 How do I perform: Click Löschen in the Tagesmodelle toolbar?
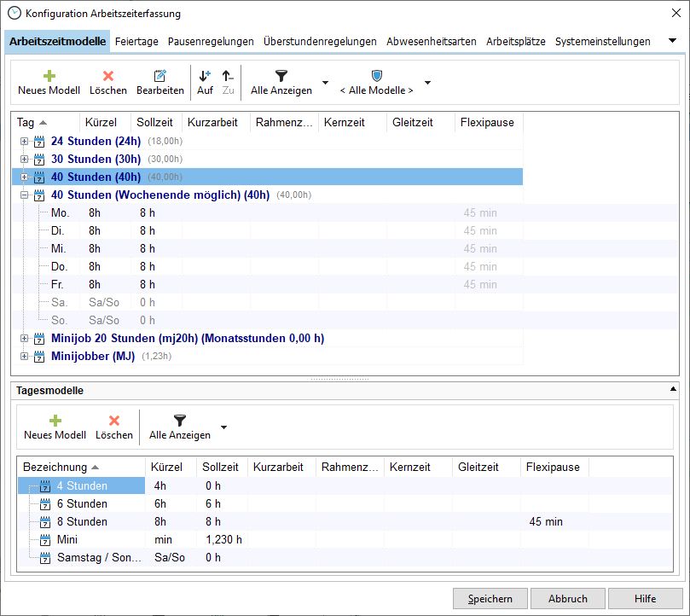point(114,421)
